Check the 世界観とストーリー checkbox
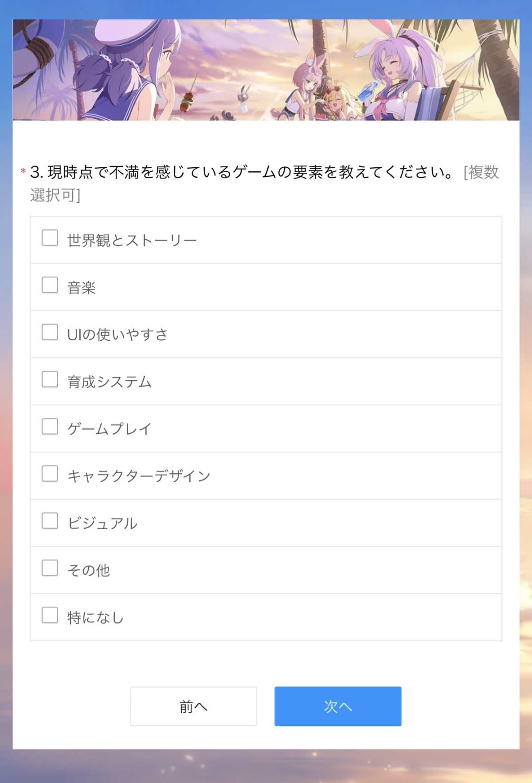Image resolution: width=532 pixels, height=783 pixels. (x=50, y=238)
